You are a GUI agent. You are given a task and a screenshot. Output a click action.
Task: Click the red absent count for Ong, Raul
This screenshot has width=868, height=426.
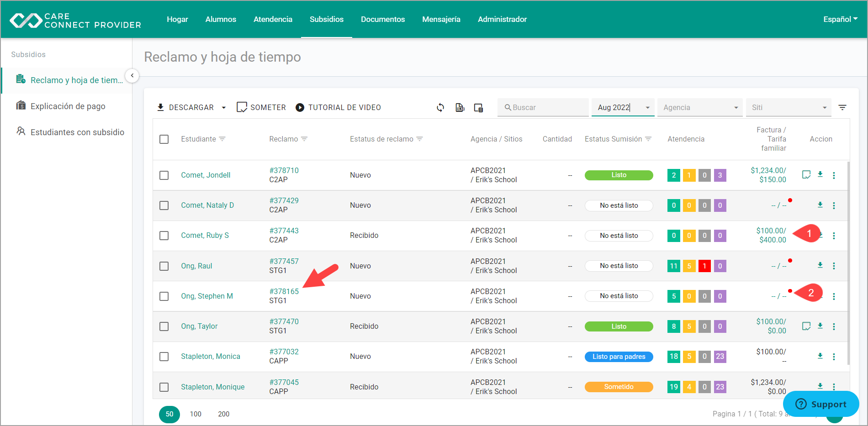[704, 266]
